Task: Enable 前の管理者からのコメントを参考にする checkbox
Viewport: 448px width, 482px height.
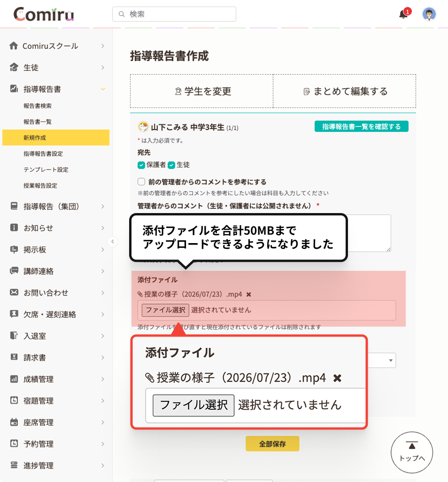Action: [141, 182]
